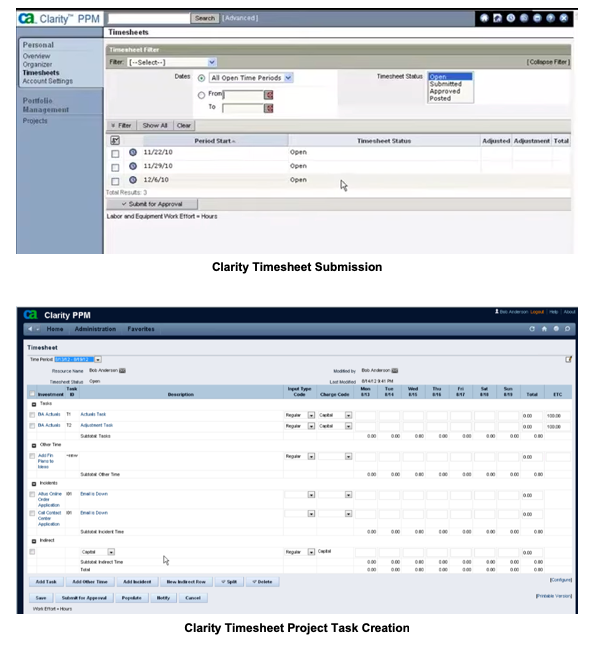Click the Printable Version link
This screenshot has width=600, height=646.
554,596
